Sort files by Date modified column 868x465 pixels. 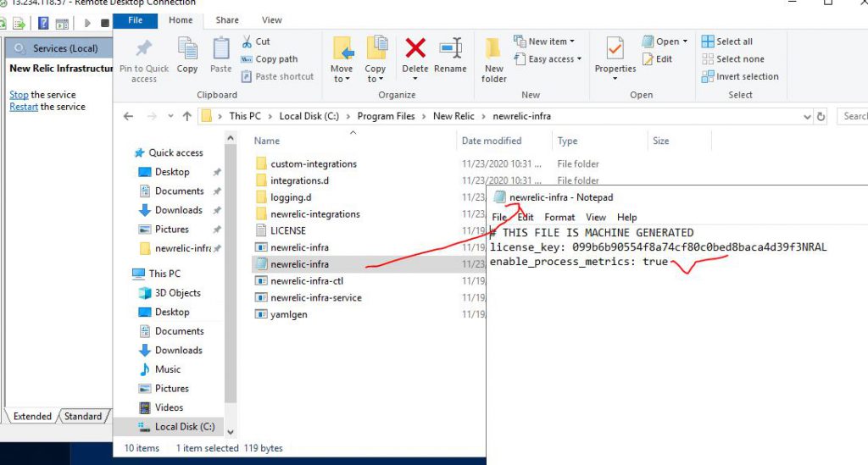pos(492,141)
